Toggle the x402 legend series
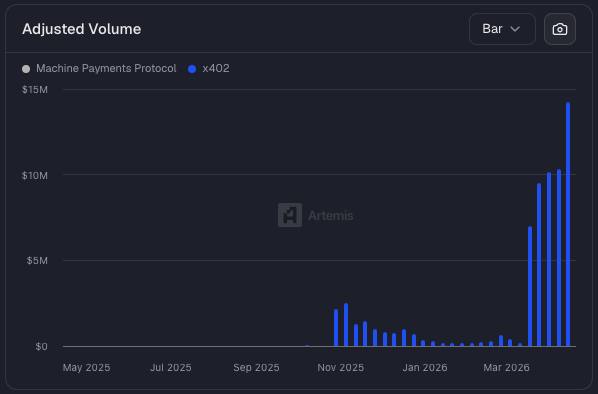Image resolution: width=598 pixels, height=394 pixels. [x=209, y=69]
